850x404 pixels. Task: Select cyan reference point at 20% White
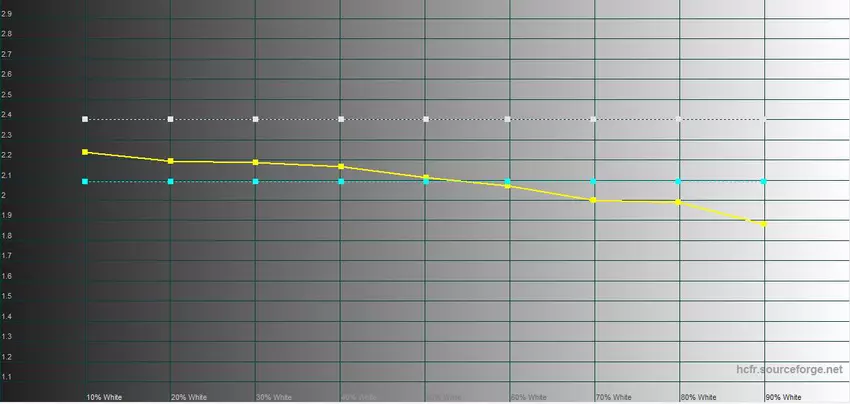click(171, 181)
